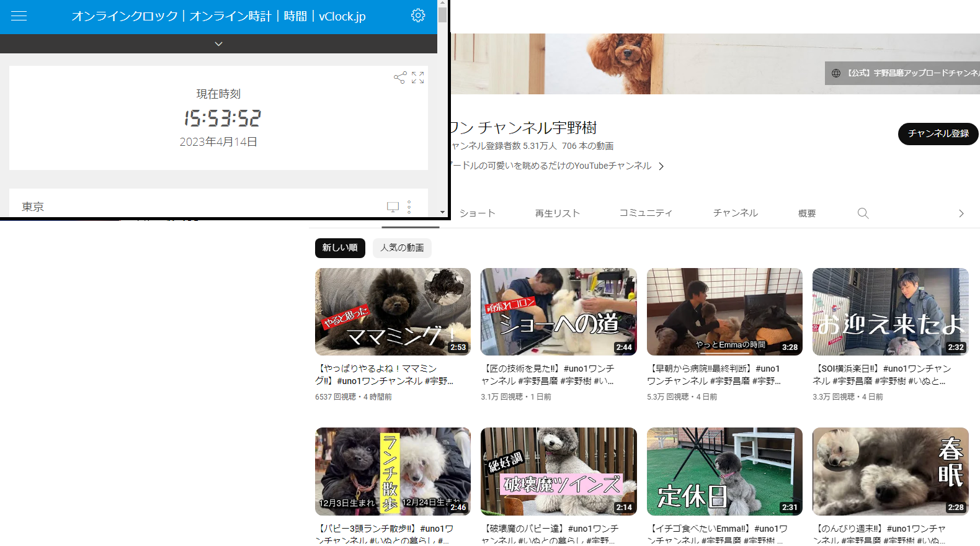Switch to the ショート tab

click(x=477, y=213)
